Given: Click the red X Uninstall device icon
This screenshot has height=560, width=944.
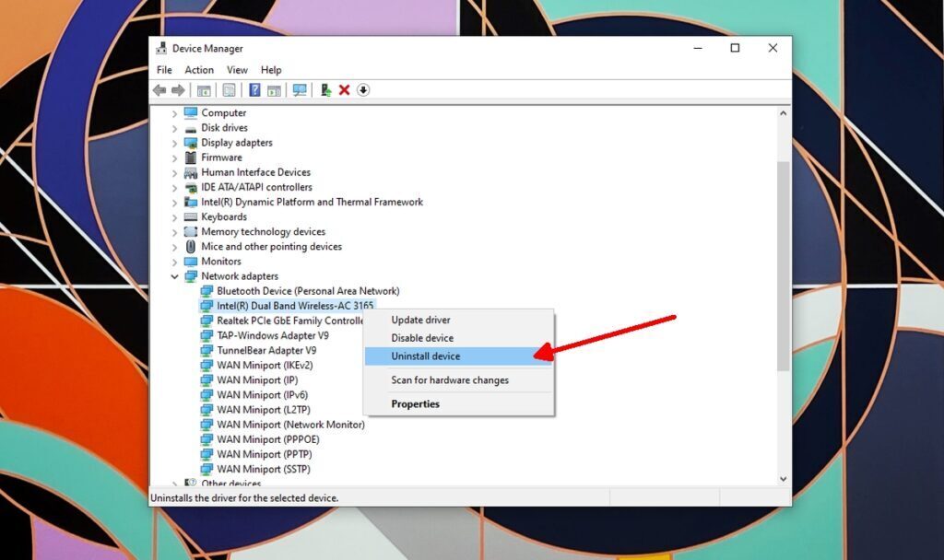Looking at the screenshot, I should (x=345, y=89).
